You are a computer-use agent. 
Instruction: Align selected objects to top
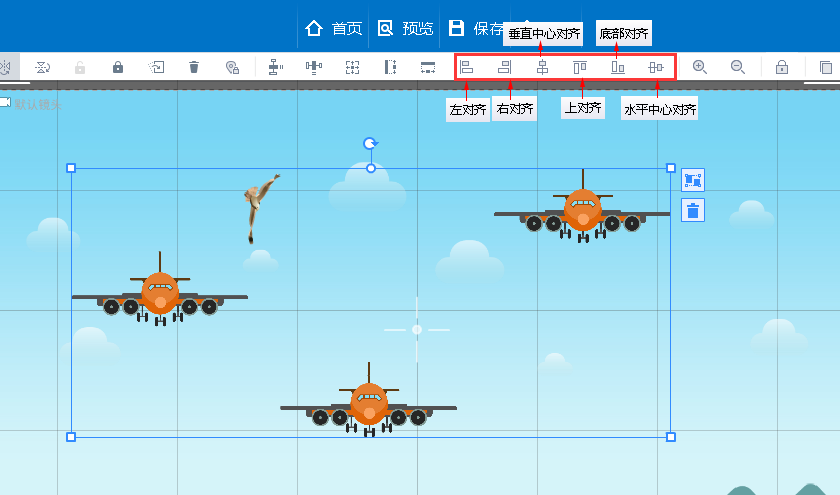580,67
